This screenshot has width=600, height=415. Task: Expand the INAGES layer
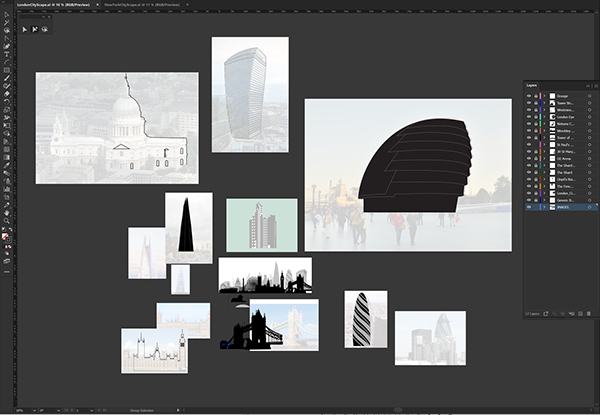545,207
